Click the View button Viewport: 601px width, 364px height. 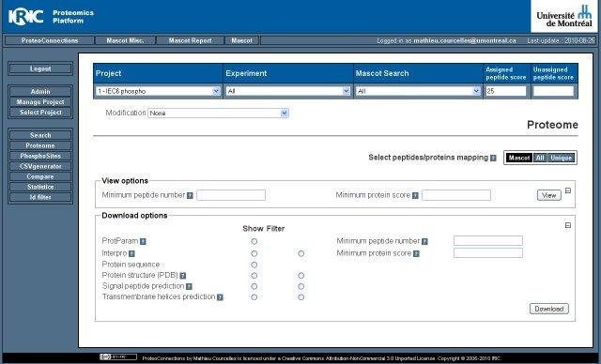(x=548, y=195)
